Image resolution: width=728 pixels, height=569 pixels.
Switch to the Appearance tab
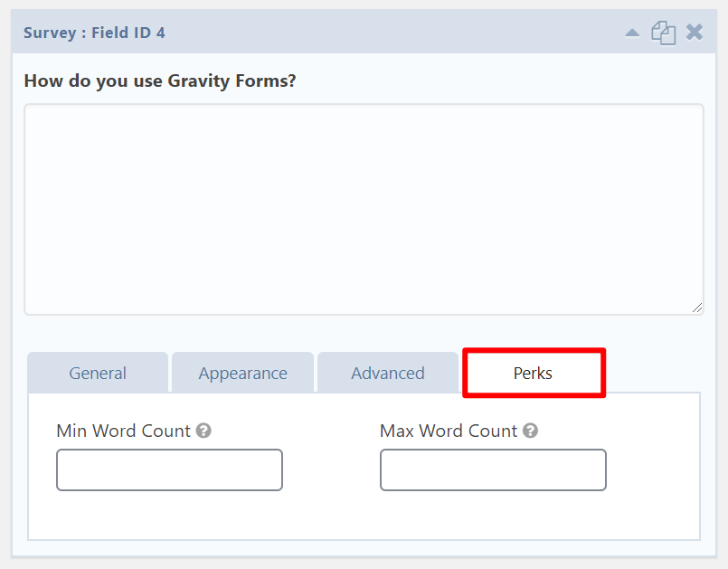[x=243, y=373]
